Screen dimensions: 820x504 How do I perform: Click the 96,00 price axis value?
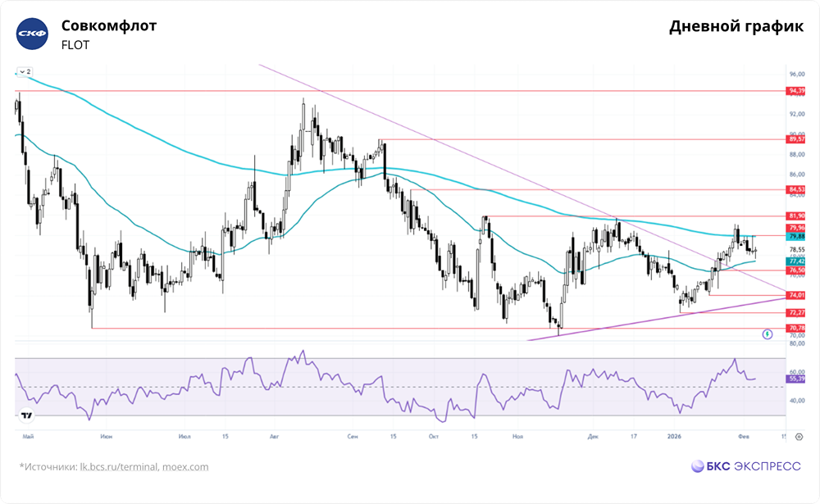pos(797,75)
